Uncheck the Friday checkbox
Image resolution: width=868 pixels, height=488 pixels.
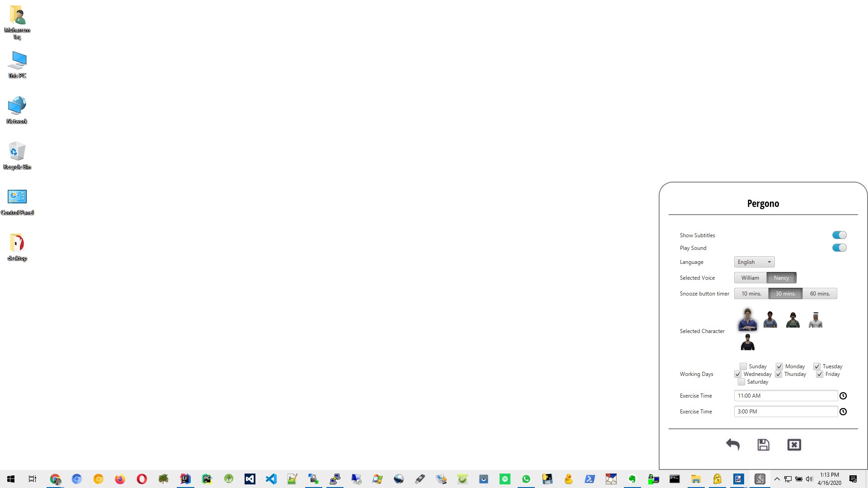point(820,374)
